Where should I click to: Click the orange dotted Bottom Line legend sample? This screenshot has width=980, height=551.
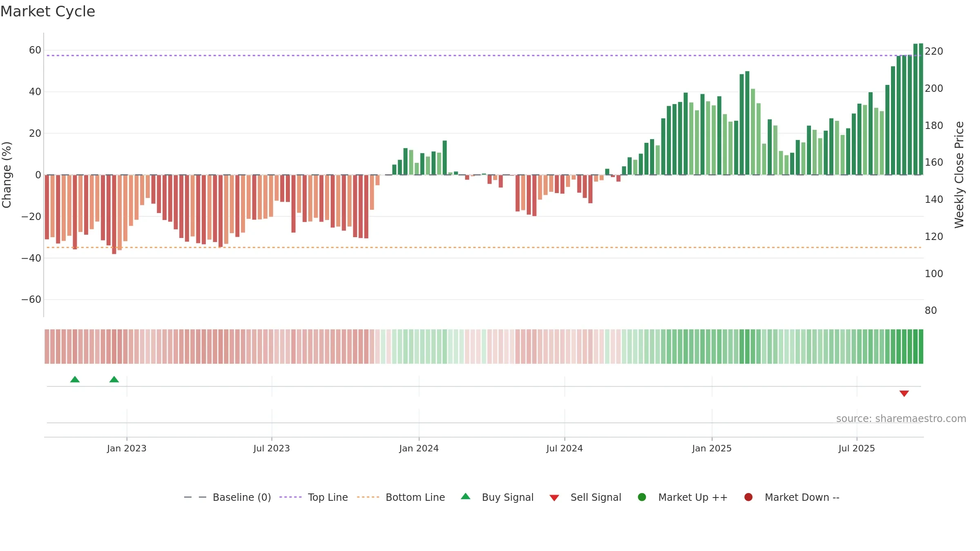[x=368, y=497]
